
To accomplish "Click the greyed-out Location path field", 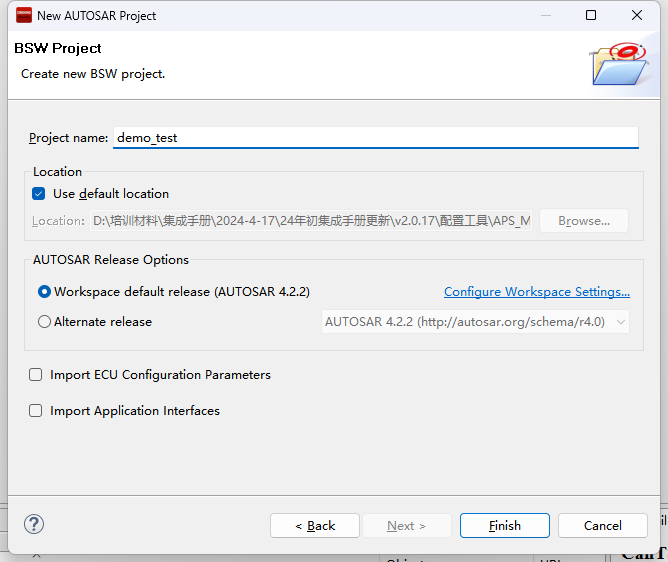I will [x=311, y=221].
